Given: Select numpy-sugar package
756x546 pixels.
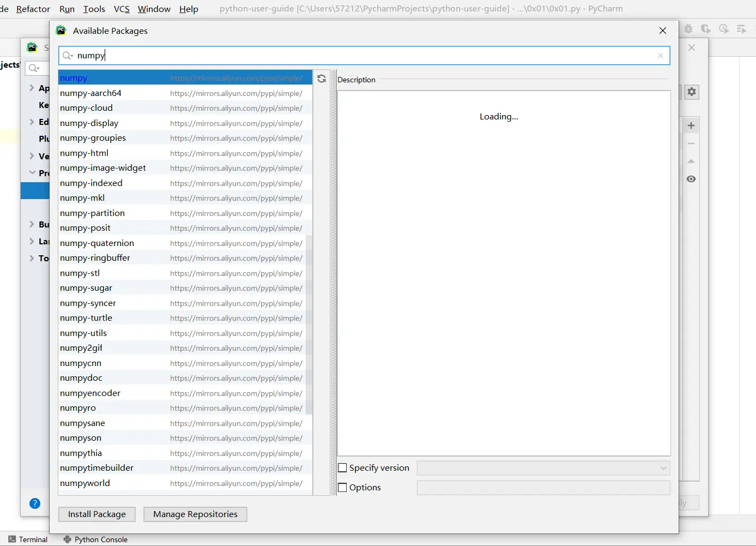Looking at the screenshot, I should [x=185, y=288].
